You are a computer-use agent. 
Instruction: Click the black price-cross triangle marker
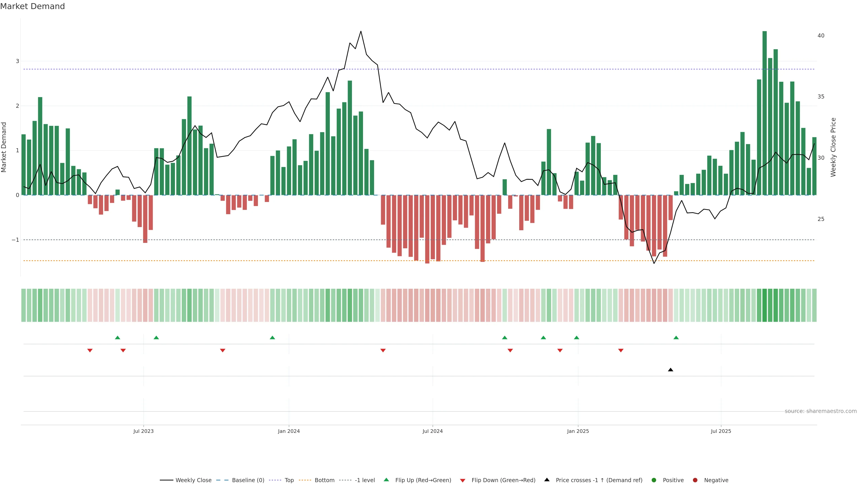670,370
